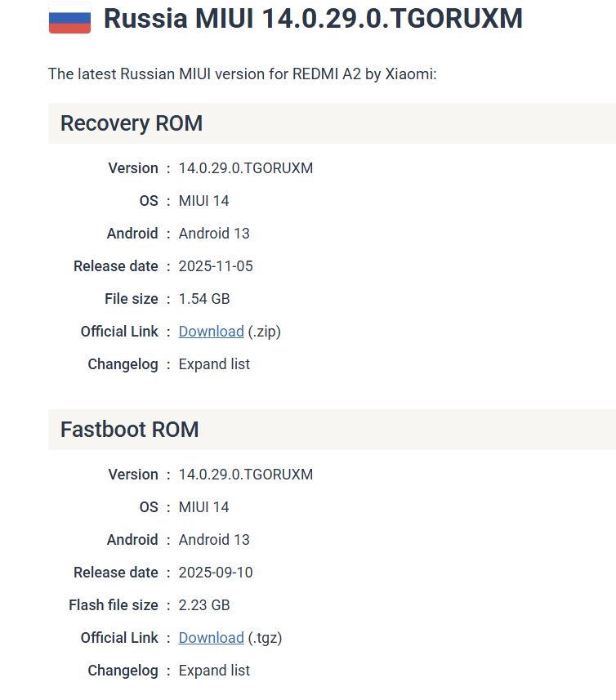Click MIUI 14 under Recovery ROM

tap(203, 201)
